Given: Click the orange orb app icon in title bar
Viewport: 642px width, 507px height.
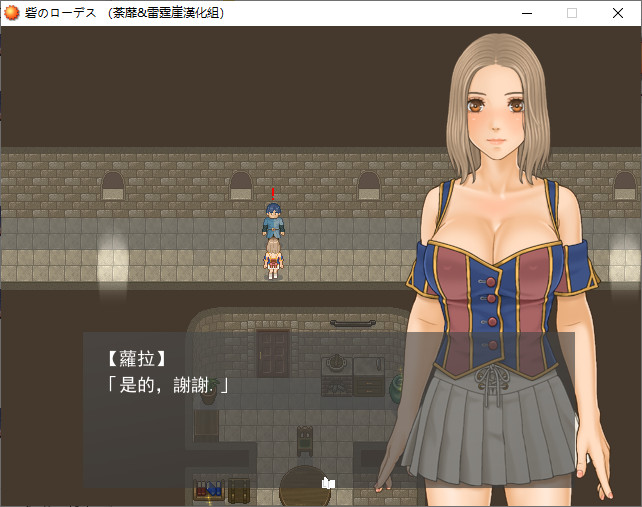Looking at the screenshot, I should click(x=13, y=13).
